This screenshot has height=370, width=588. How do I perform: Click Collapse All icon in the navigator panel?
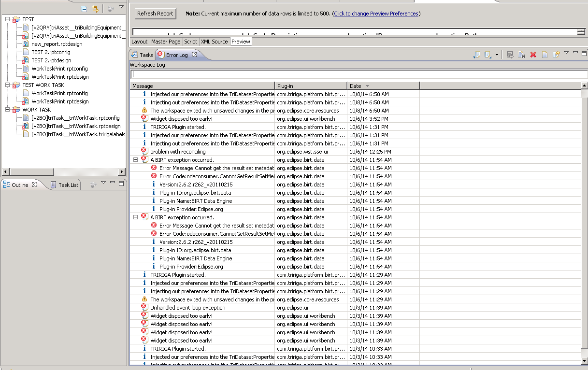point(84,9)
